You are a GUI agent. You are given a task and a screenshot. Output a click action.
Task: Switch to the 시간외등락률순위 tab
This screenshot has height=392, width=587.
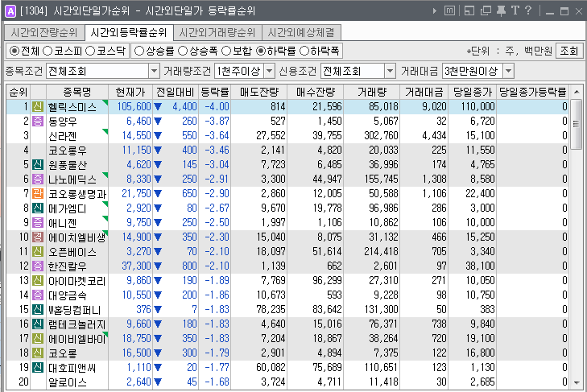click(128, 32)
